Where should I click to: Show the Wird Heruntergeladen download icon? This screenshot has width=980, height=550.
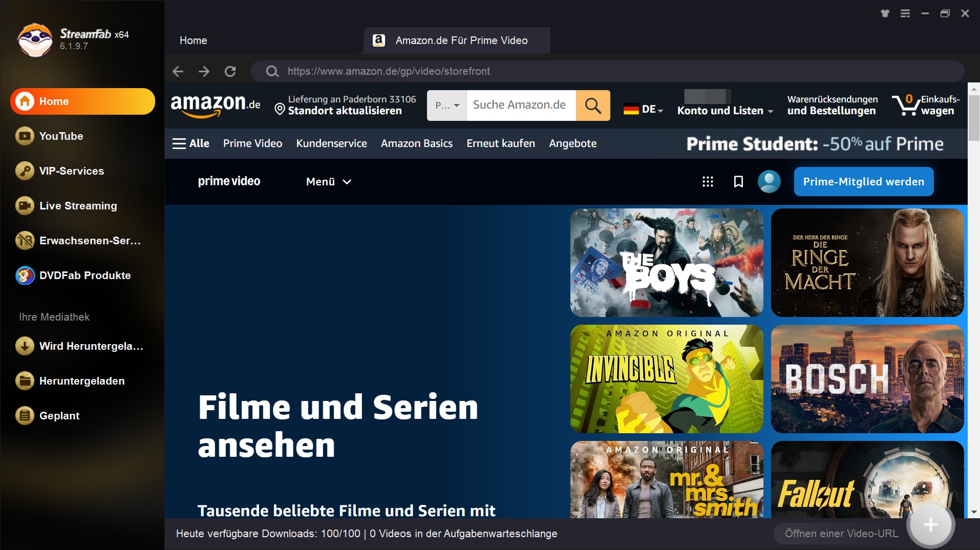tap(25, 346)
